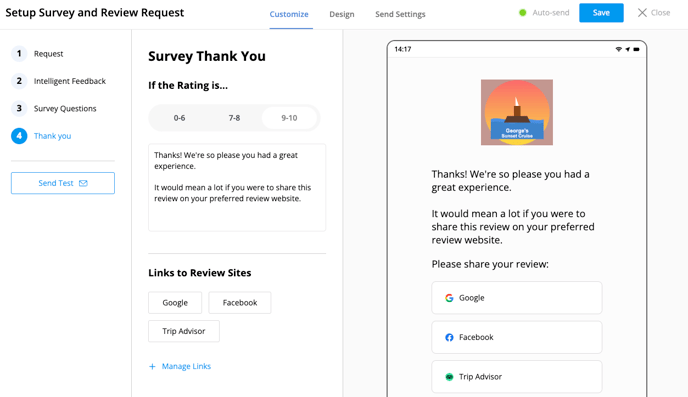Select the 0-6 rating range
The width and height of the screenshot is (688, 397).
[x=179, y=118]
